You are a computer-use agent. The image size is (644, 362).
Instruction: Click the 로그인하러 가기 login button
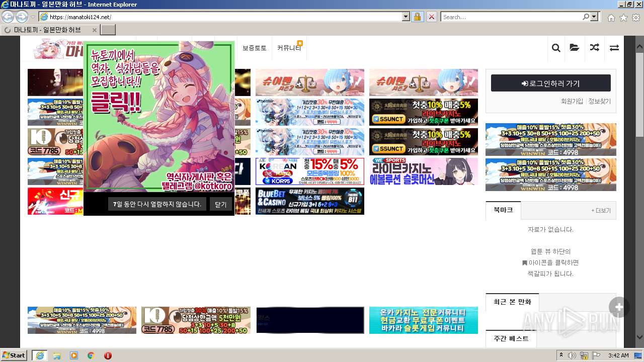click(551, 83)
